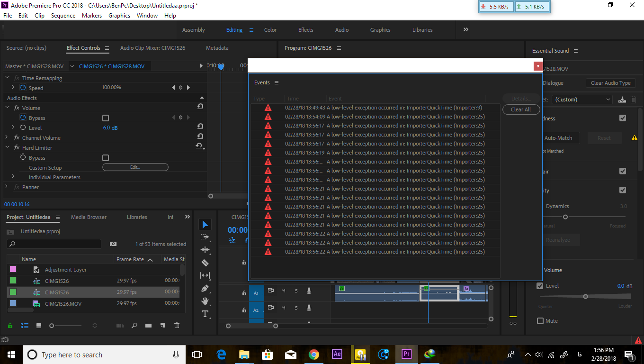
Task: Open the Audio Clip Mixer tab
Action: coord(152,48)
